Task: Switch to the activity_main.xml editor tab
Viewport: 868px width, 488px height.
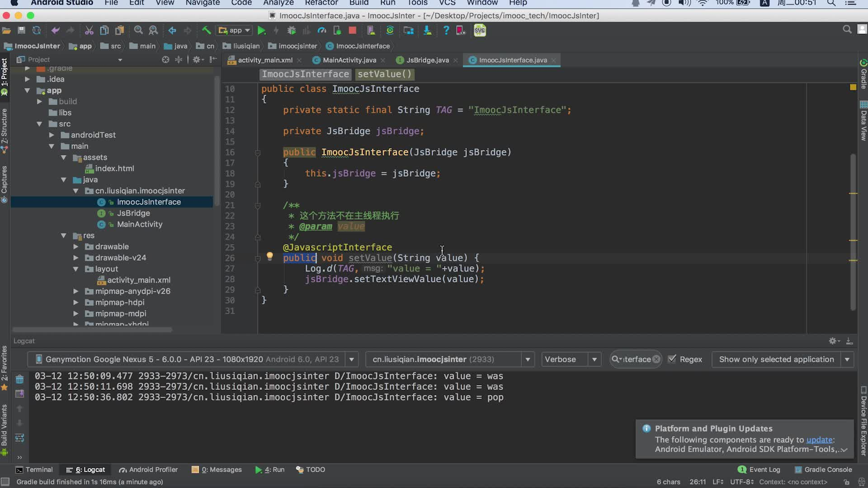Action: click(x=265, y=60)
